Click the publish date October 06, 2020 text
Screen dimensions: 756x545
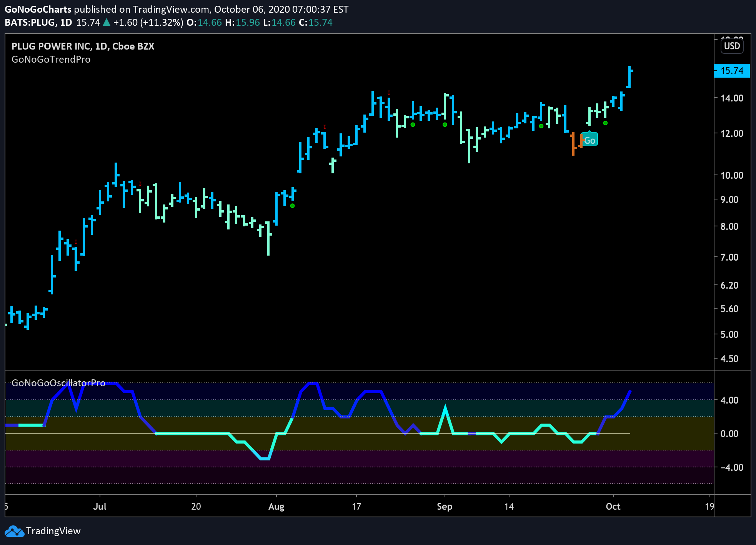(252, 9)
